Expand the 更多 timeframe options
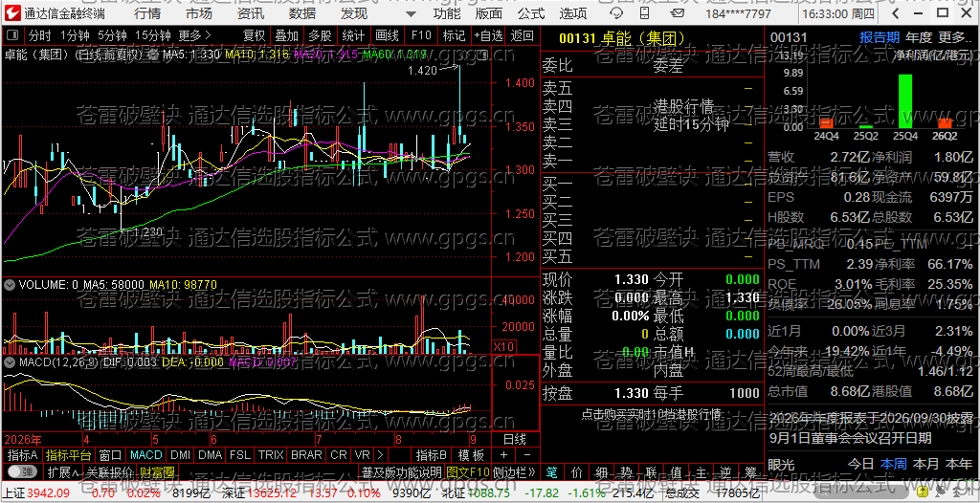 coord(194,35)
